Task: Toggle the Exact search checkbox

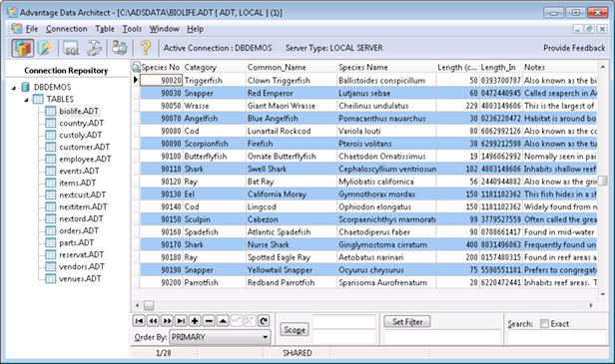Action: click(544, 324)
